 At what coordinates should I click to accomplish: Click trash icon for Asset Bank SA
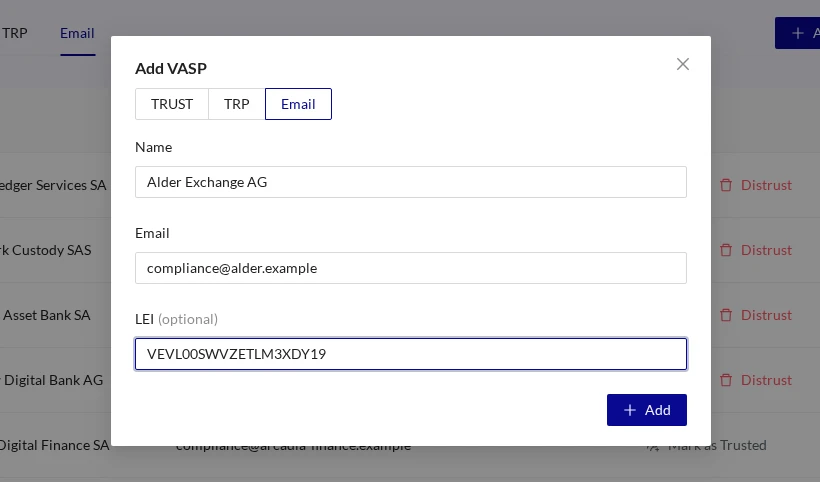726,315
